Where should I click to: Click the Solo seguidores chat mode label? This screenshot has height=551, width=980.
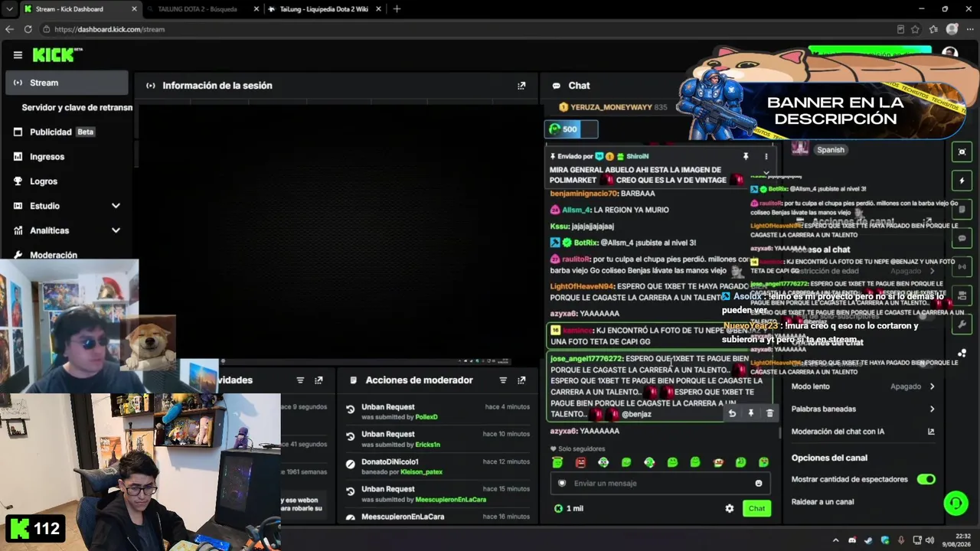[x=577, y=449]
